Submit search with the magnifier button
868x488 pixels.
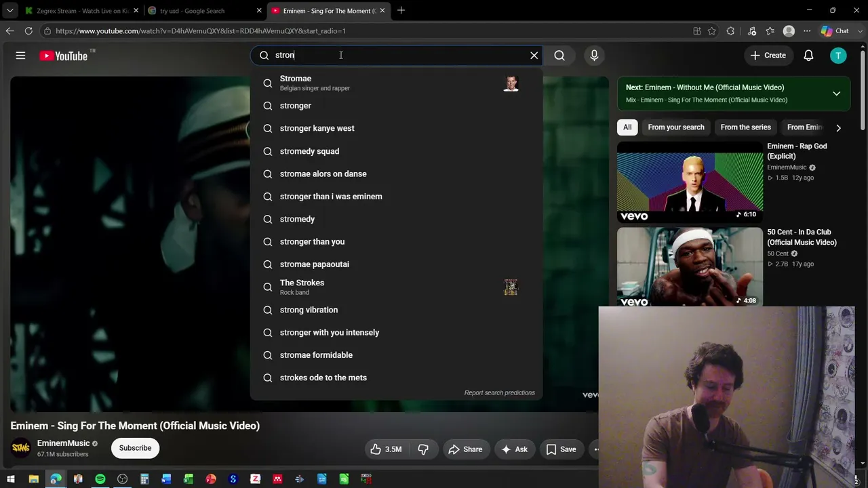[559, 56]
